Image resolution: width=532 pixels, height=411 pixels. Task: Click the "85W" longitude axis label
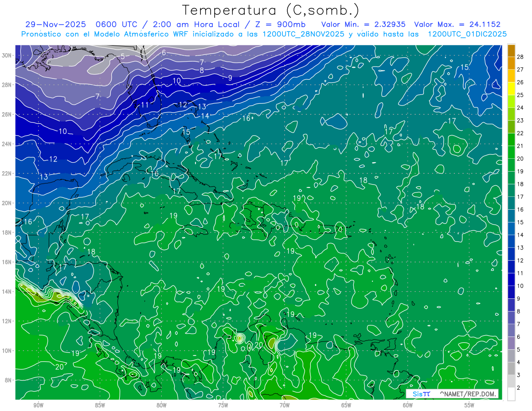[100, 405]
